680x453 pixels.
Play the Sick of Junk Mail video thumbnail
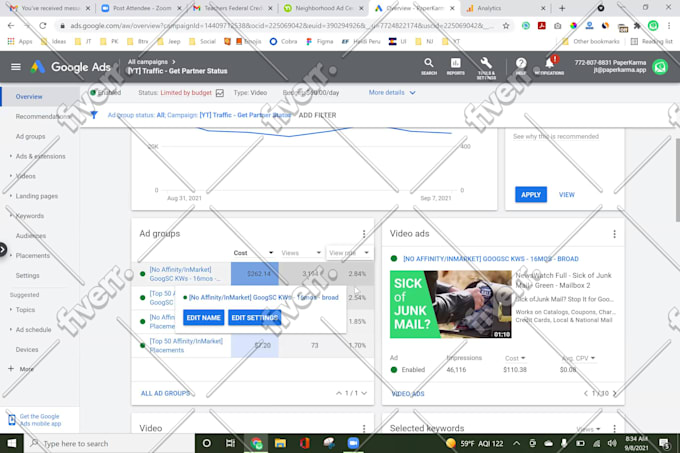[x=451, y=304]
